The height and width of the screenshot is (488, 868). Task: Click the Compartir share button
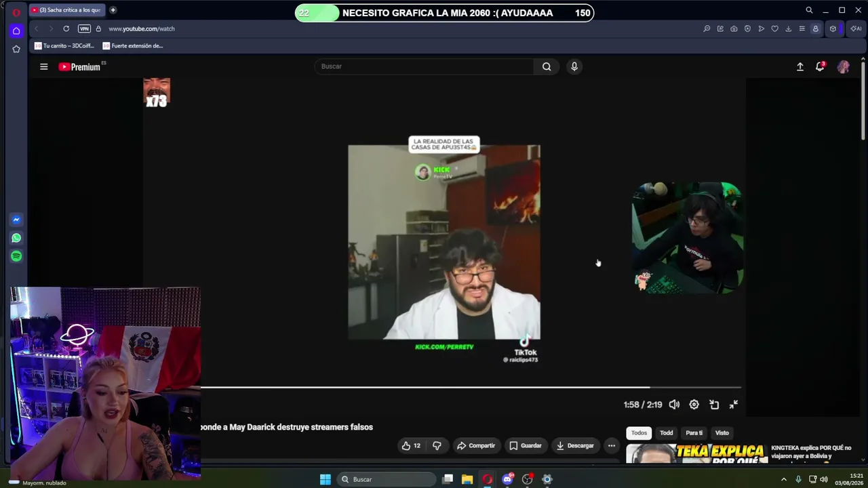point(476,445)
